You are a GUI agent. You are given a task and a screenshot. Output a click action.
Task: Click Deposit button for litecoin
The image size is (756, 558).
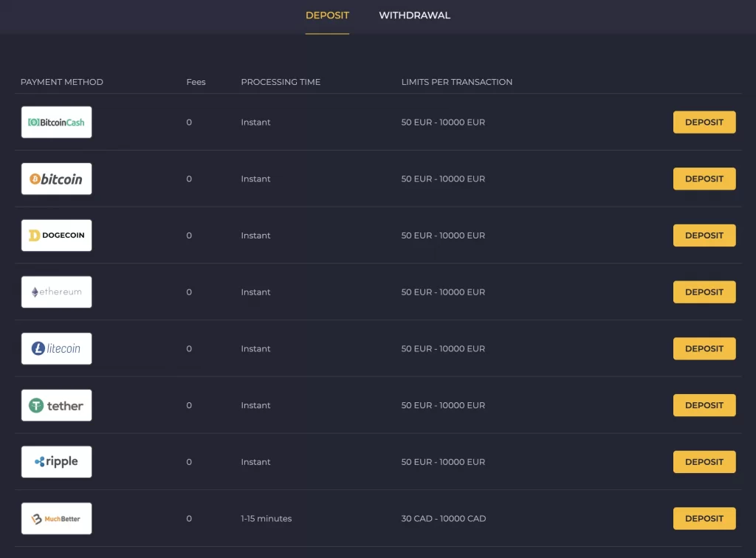point(704,348)
